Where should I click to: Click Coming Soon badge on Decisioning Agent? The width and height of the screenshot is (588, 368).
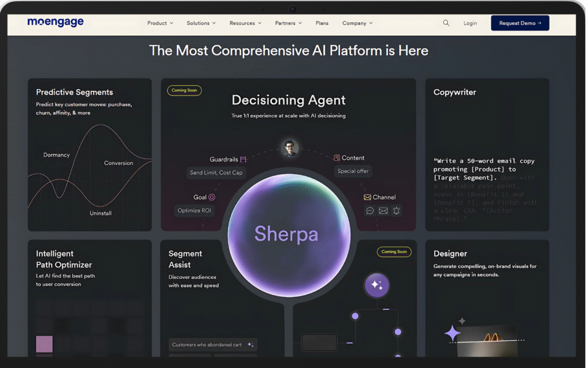tap(184, 90)
